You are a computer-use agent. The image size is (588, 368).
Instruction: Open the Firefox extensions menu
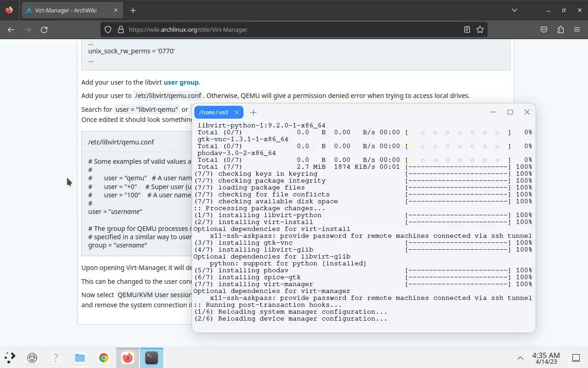(x=560, y=29)
